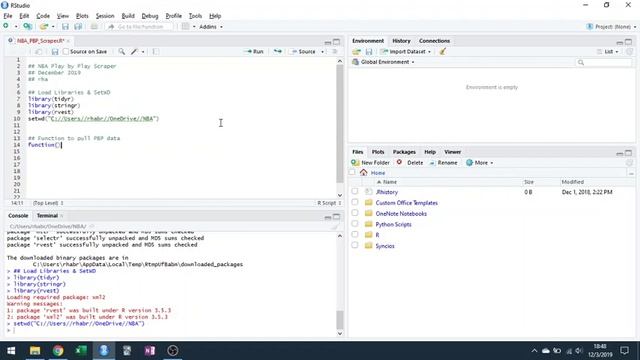The width and height of the screenshot is (640, 360).
Task: Switch to the Terminal tab
Action: 47,216
